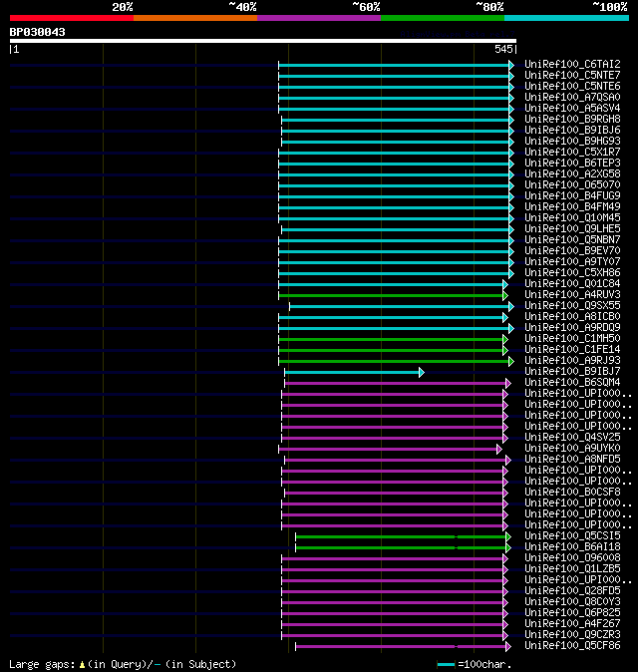Select the UniRef100_O96008 label
The image size is (638, 672).
pos(572,558)
